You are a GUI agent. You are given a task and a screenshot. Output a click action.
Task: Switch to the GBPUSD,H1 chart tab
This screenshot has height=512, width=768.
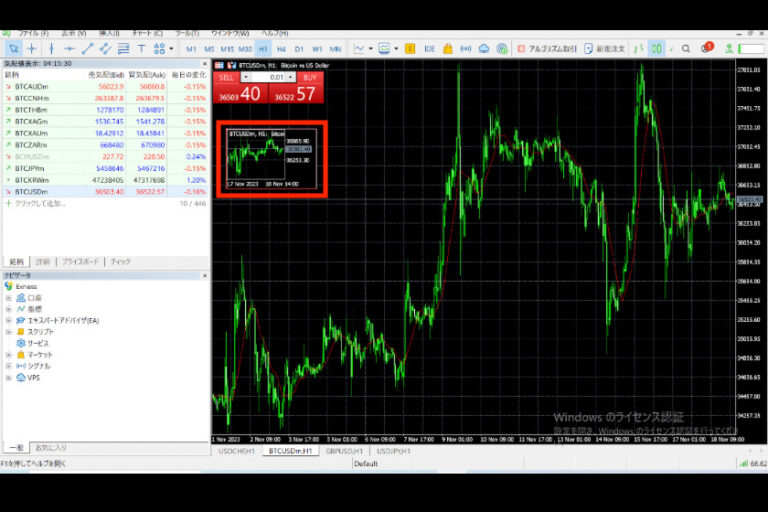344,451
